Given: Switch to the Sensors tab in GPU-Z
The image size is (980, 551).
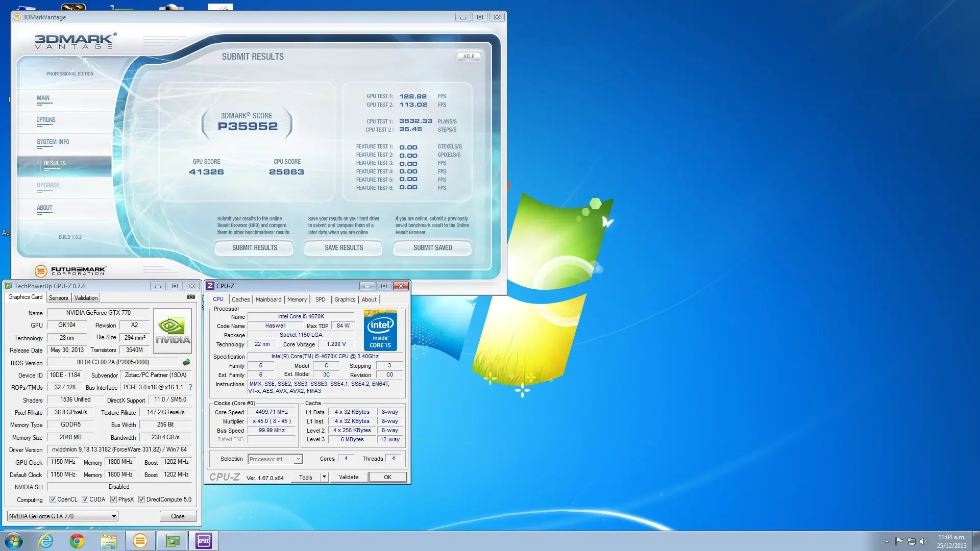Looking at the screenshot, I should coord(59,298).
